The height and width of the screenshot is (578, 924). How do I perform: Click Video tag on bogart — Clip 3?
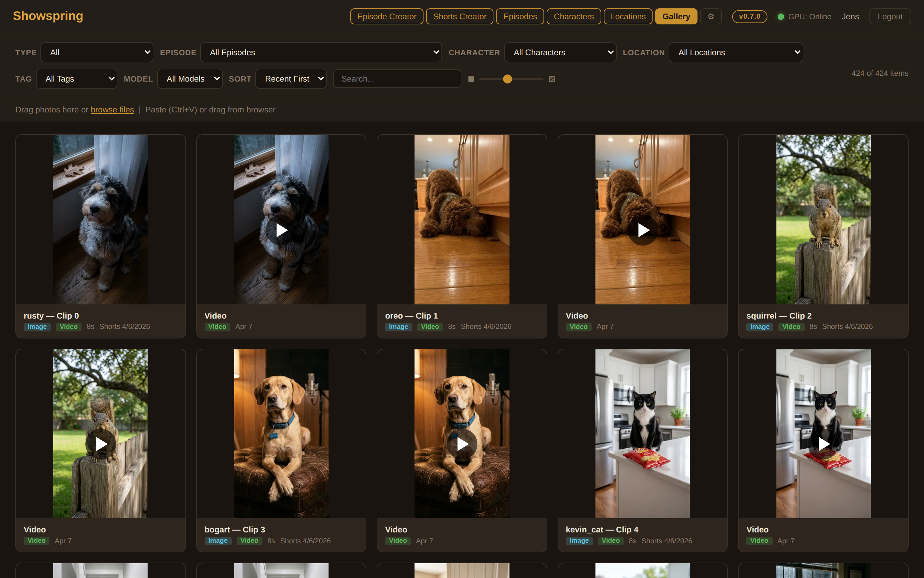point(249,541)
